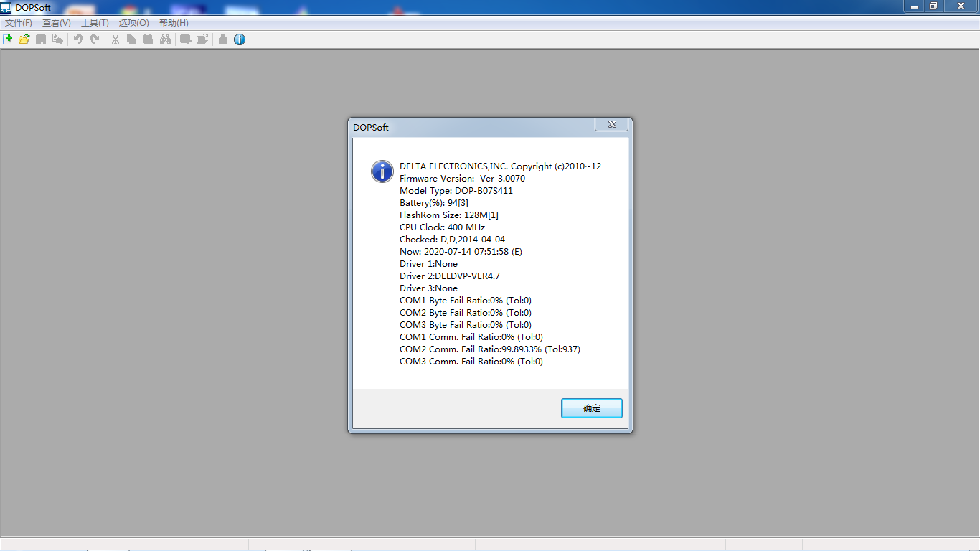Click the export icon beside Save

tap(57, 39)
